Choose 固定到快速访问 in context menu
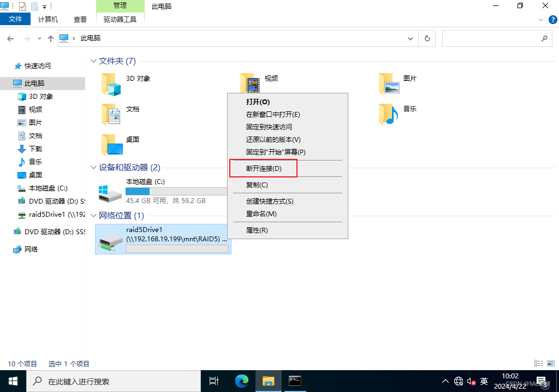The image size is (559, 392). click(288, 127)
